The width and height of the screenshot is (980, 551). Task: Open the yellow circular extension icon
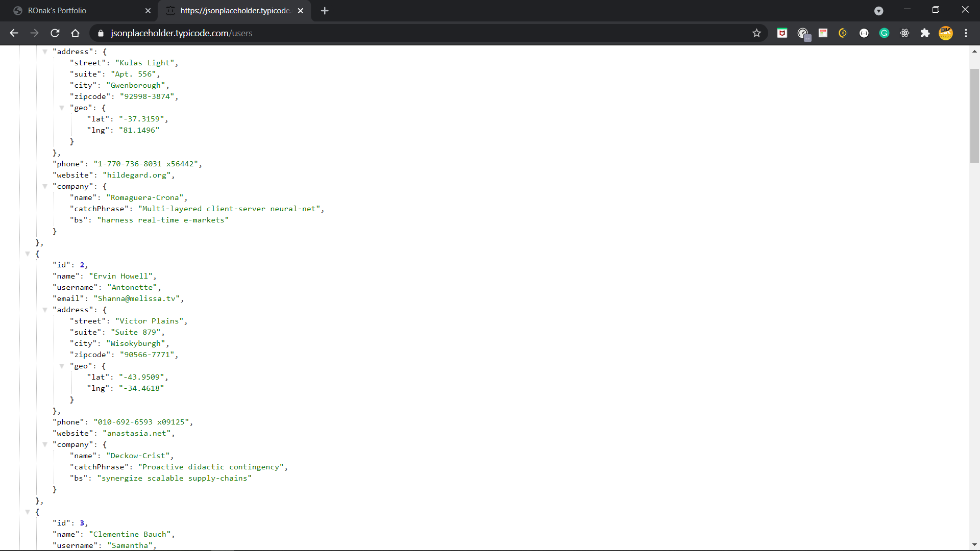[x=843, y=33]
